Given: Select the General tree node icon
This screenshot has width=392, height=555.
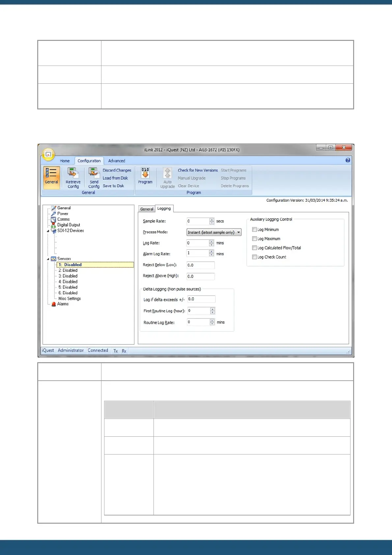Looking at the screenshot, I should pyautogui.click(x=53, y=208).
